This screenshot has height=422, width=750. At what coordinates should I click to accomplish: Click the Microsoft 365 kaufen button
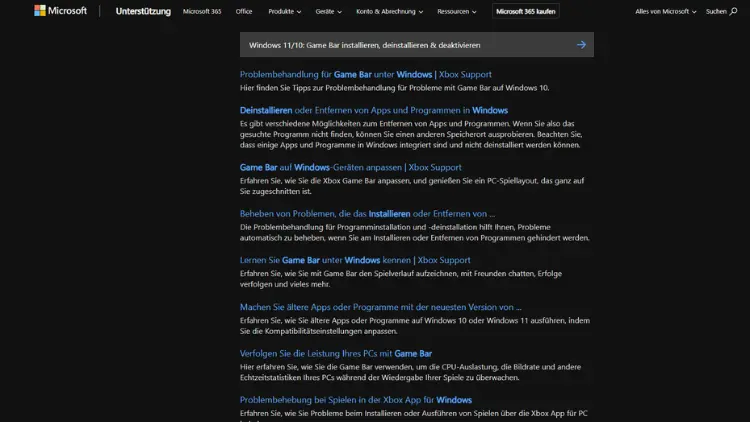click(526, 11)
